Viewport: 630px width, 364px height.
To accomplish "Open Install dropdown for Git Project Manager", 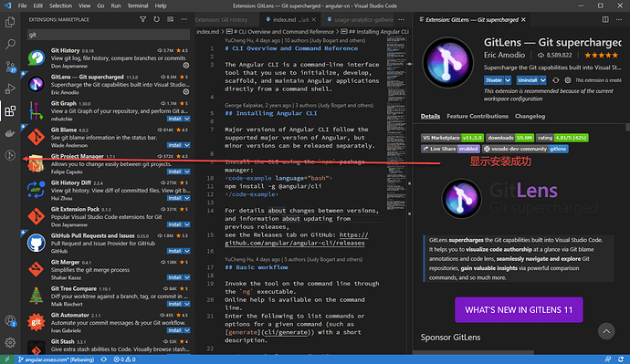I will (187, 172).
